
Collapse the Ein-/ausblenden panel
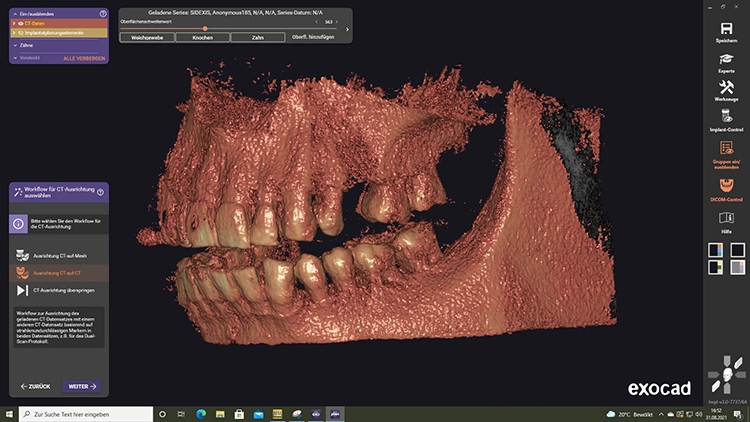pyautogui.click(x=15, y=14)
